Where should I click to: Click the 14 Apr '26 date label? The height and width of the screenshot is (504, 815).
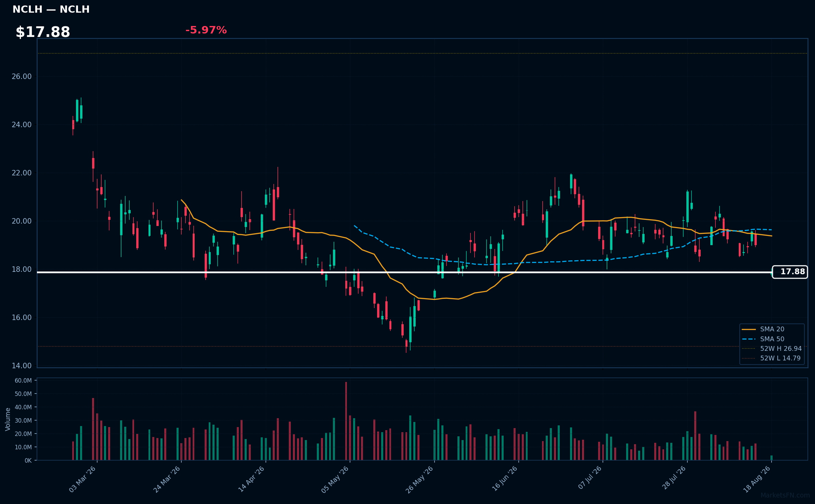(251, 479)
